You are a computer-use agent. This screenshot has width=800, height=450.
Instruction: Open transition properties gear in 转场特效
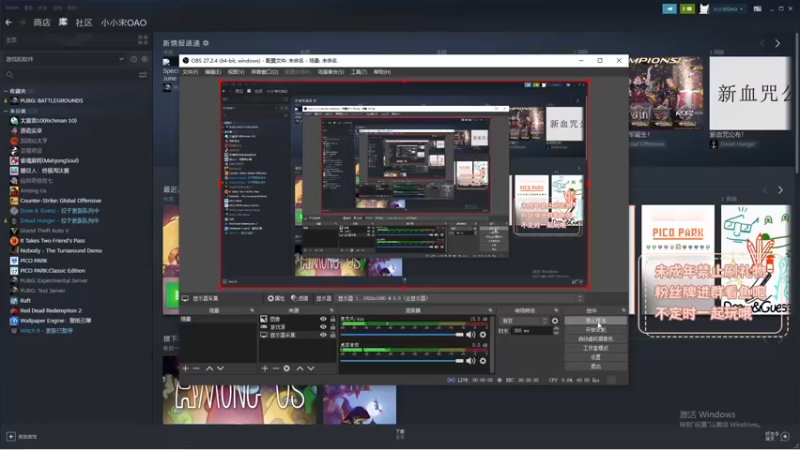tap(555, 321)
